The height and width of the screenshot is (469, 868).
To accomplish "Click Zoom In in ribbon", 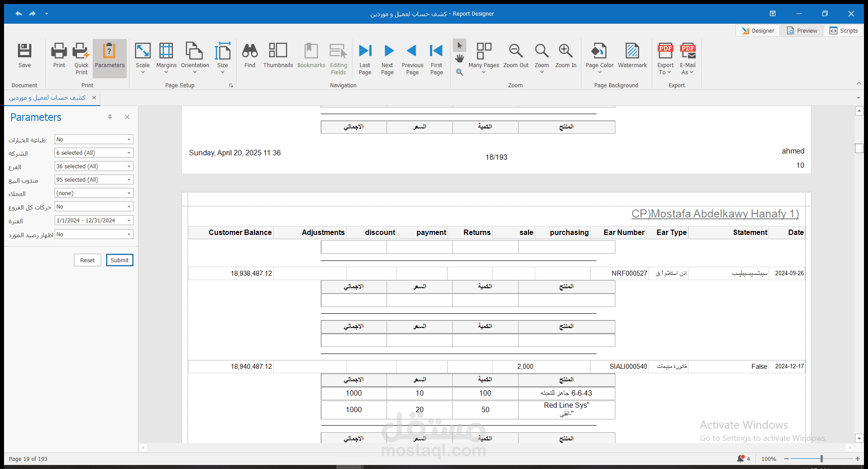I will (x=566, y=56).
